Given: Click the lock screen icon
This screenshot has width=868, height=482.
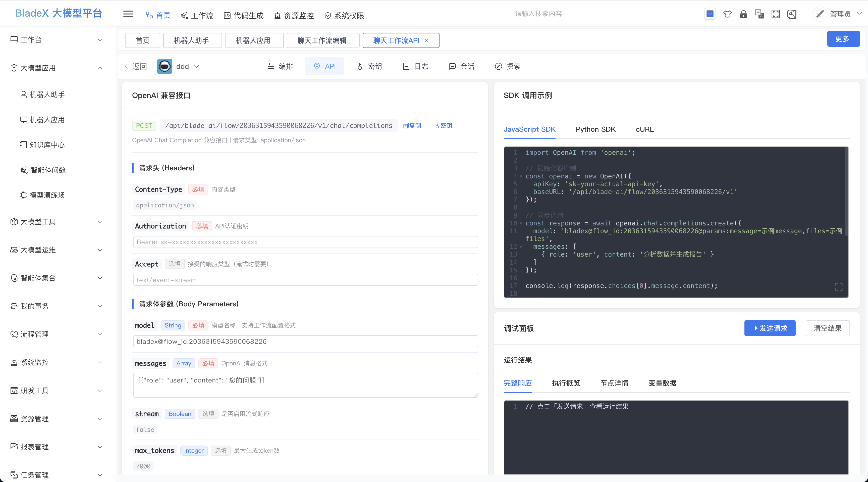Looking at the screenshot, I should [x=743, y=14].
